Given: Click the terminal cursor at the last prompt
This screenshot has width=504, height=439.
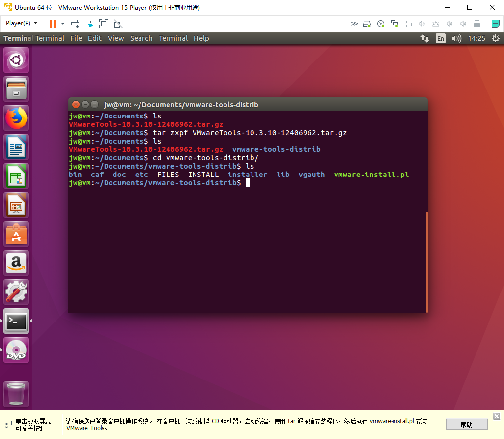Looking at the screenshot, I should pyautogui.click(x=248, y=183).
